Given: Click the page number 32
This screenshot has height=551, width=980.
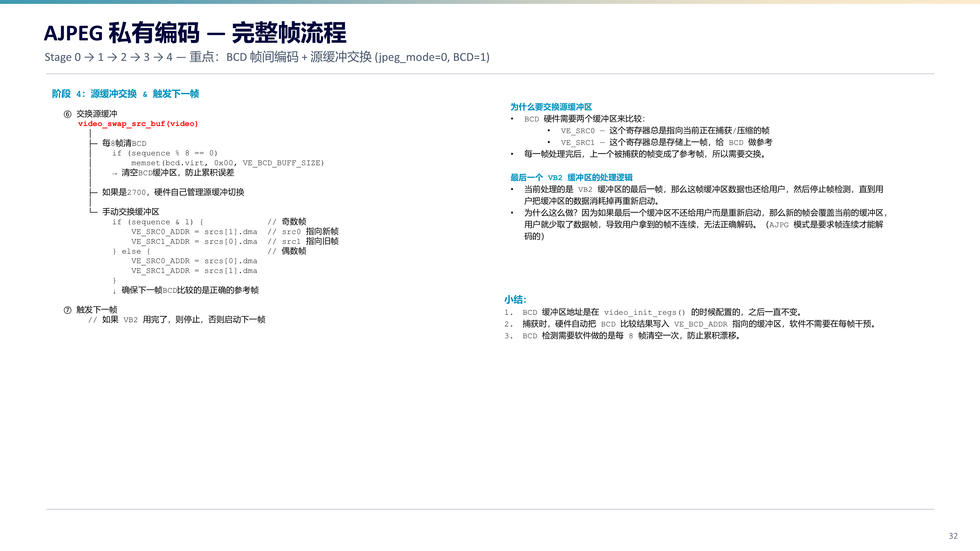Looking at the screenshot, I should [x=953, y=536].
